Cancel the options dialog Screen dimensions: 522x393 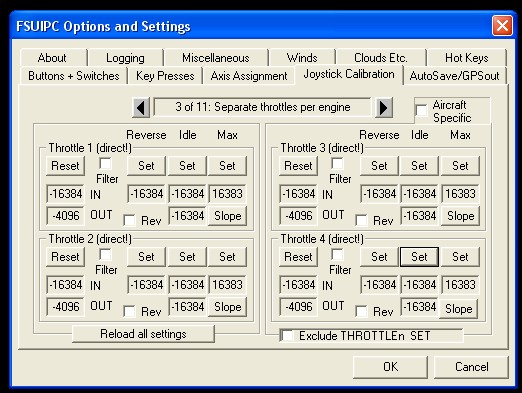[471, 367]
